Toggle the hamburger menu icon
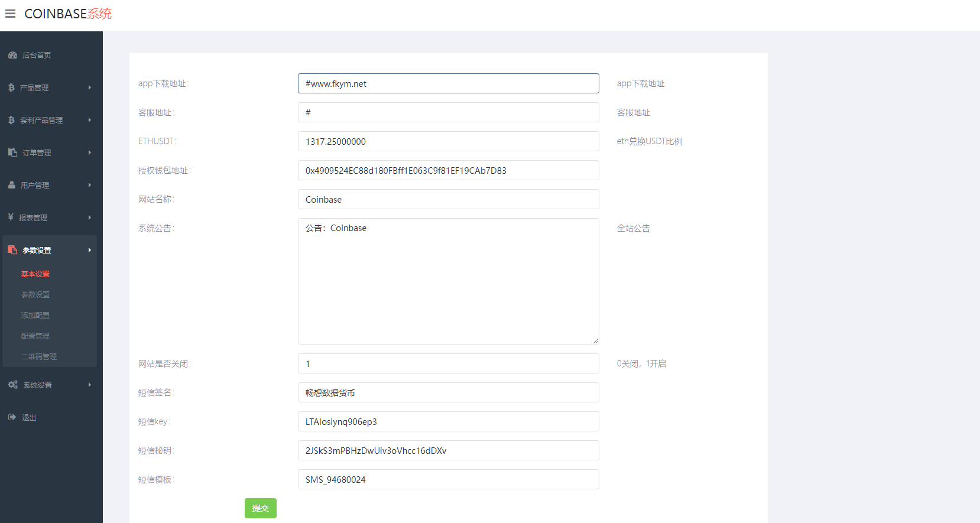Screen dimensions: 980x523 pos(10,14)
